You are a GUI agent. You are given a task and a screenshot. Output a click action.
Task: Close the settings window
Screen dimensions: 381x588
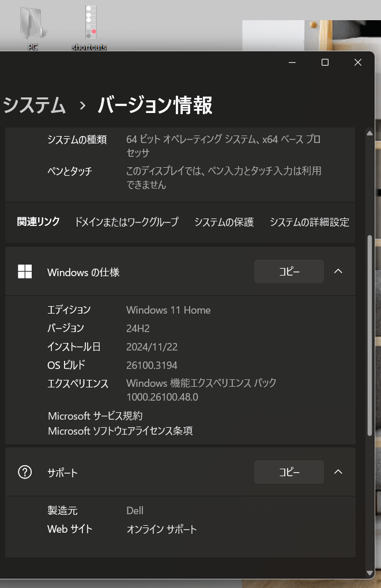coord(358,63)
